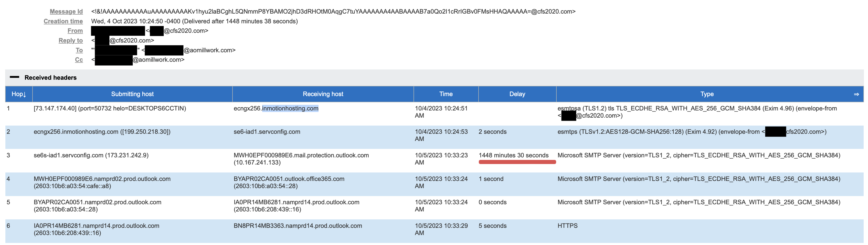The height and width of the screenshot is (245, 868).
Task: Click the right arrow in Type header
Action: pos(856,94)
